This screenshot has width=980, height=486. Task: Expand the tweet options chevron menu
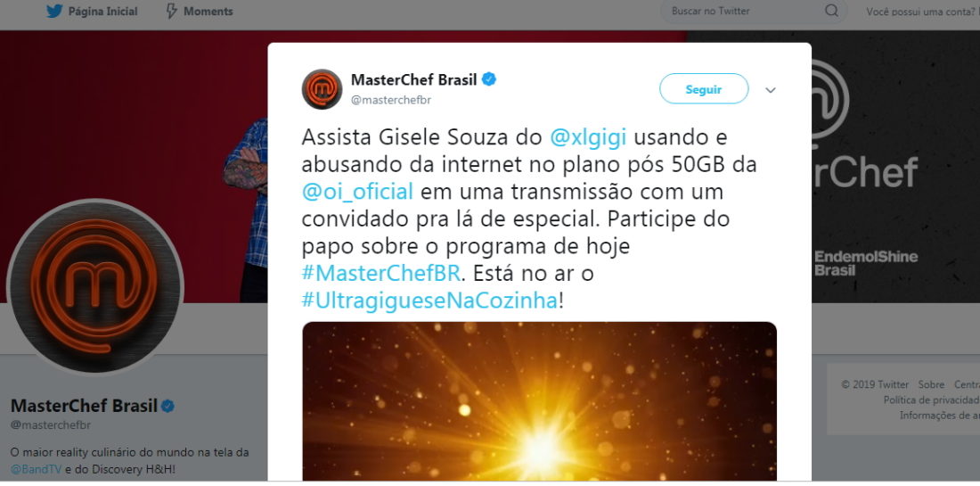click(x=771, y=90)
